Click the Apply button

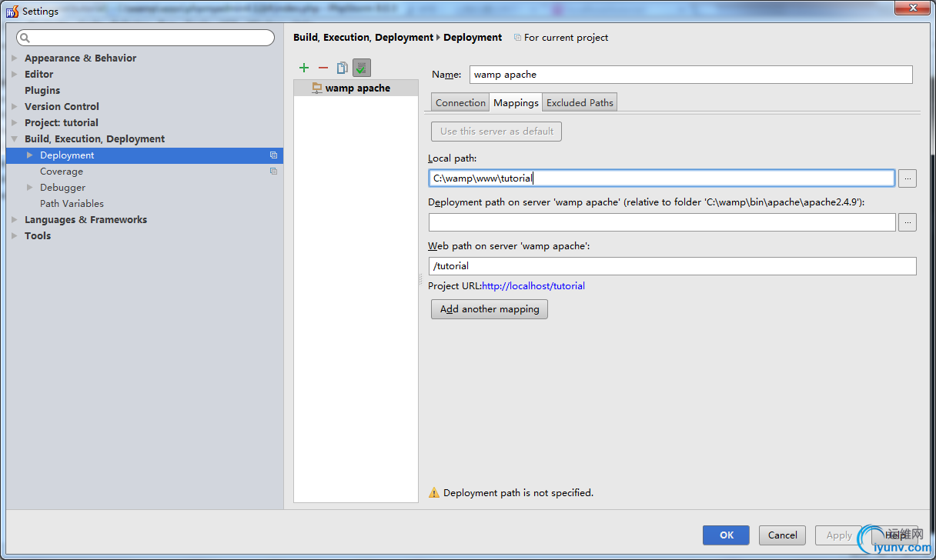tap(839, 535)
